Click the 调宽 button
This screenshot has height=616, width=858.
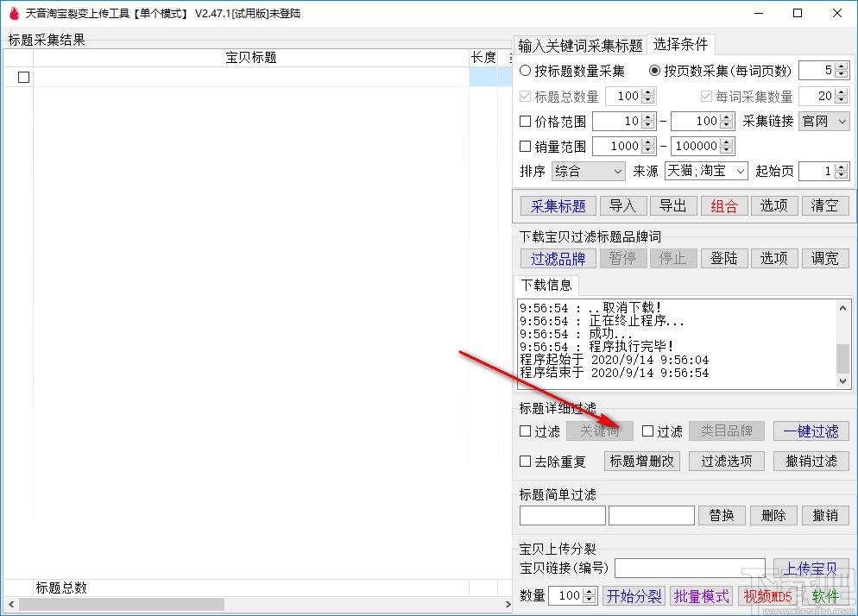(824, 258)
